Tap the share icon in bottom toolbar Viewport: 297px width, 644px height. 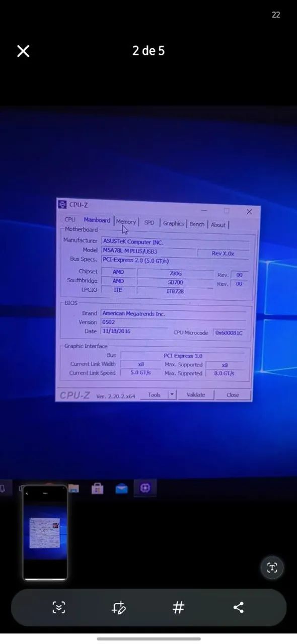point(238,607)
